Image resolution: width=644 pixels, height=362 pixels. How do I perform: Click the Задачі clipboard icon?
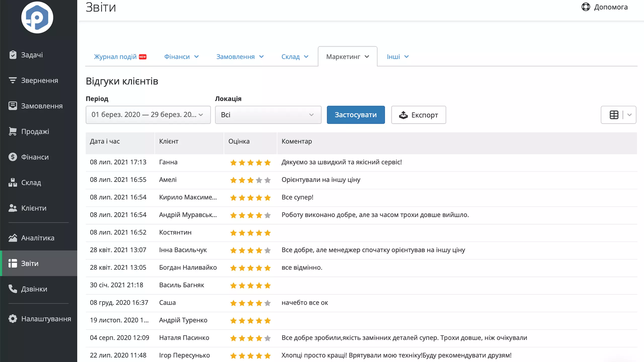click(13, 55)
